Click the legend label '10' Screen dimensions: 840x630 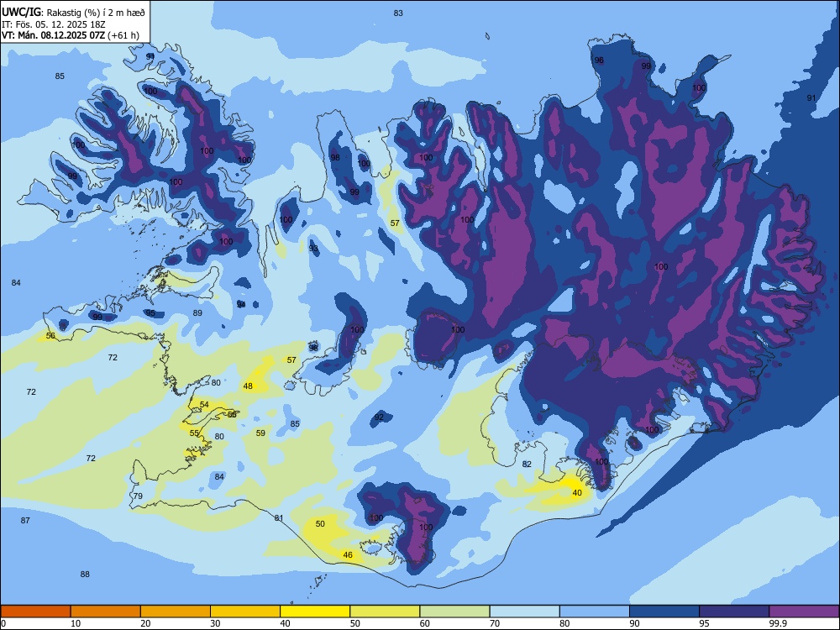pos(76,623)
